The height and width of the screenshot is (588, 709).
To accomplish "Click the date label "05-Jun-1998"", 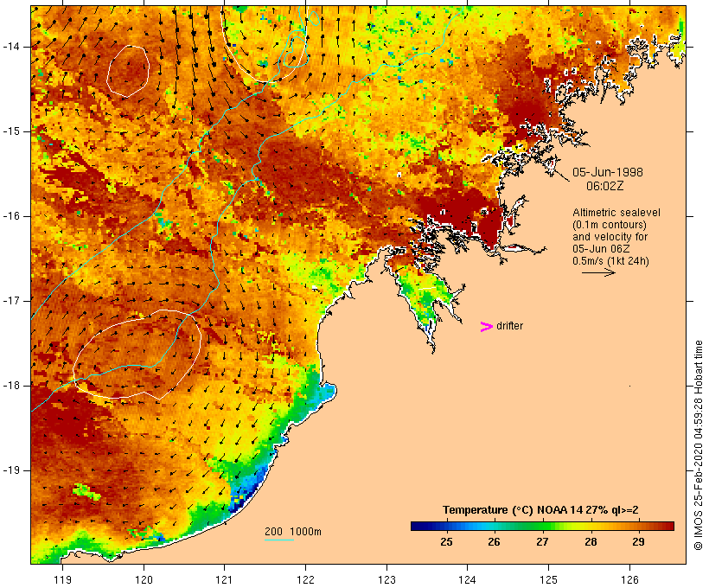I will pos(607,172).
